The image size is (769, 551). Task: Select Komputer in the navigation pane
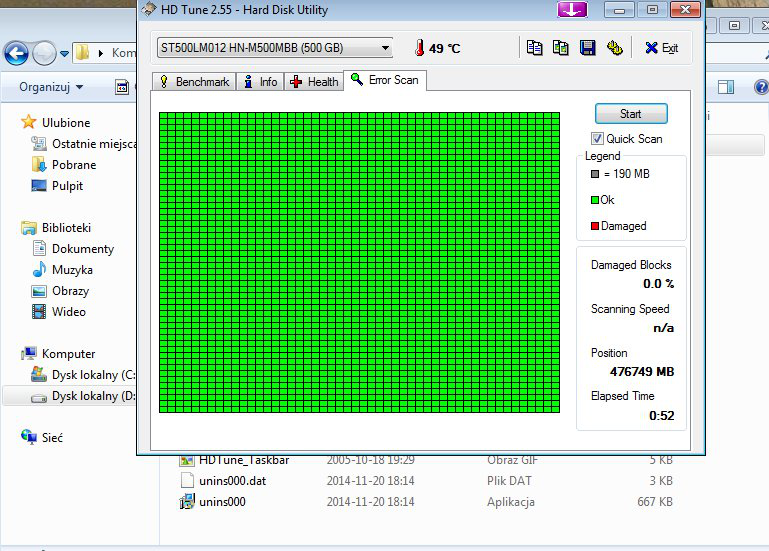click(x=68, y=354)
